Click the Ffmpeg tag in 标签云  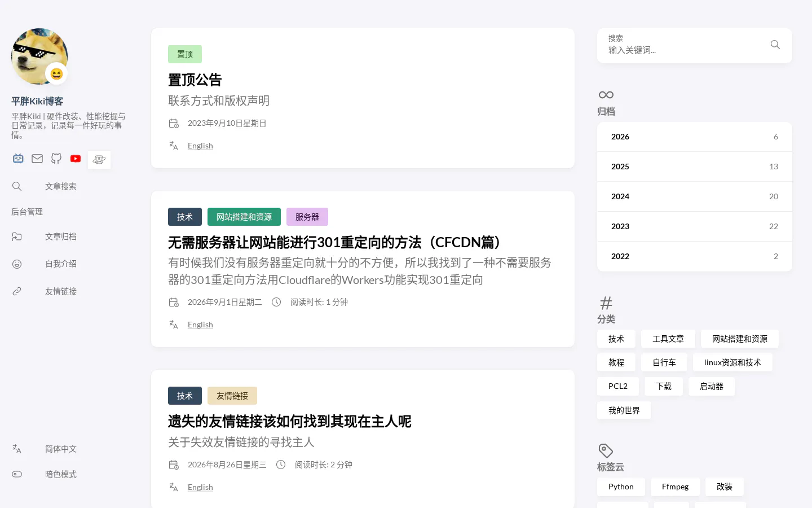675,487
